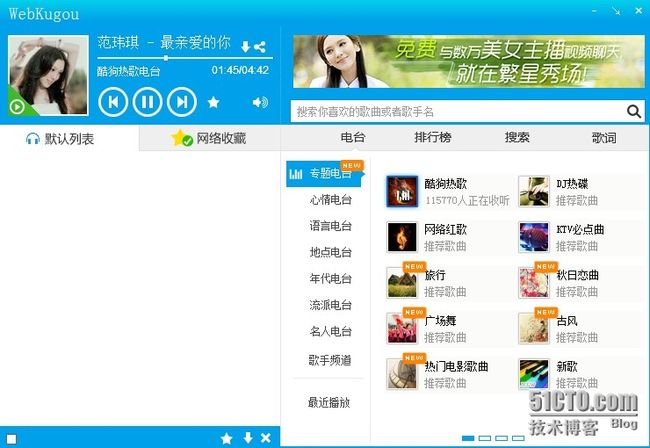Select 流派电台 category
This screenshot has width=650, height=448.
330,305
